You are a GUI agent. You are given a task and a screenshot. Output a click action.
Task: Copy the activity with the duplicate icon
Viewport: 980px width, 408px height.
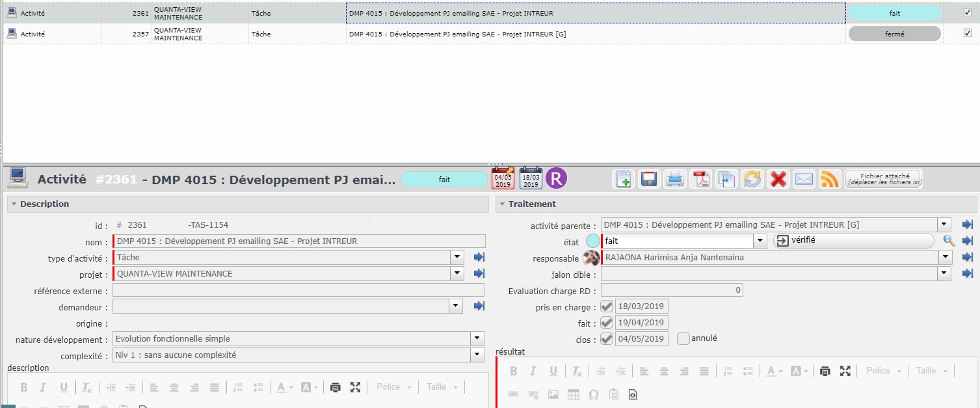726,179
